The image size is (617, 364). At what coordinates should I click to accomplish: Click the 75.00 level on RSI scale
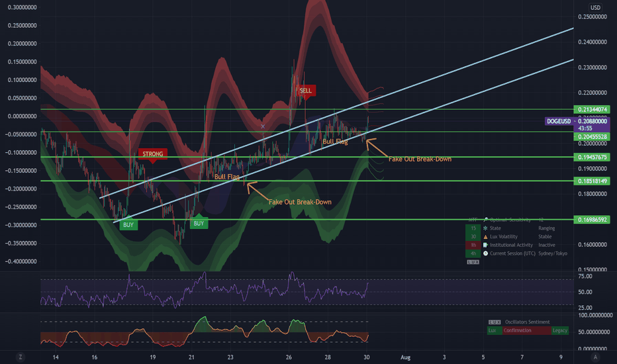coord(585,276)
